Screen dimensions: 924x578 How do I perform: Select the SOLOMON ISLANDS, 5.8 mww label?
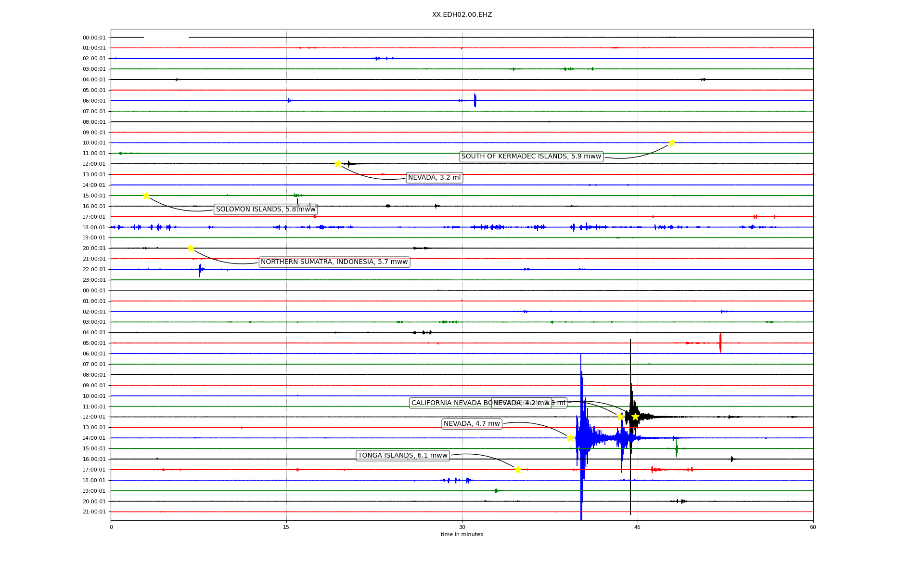tap(266, 210)
